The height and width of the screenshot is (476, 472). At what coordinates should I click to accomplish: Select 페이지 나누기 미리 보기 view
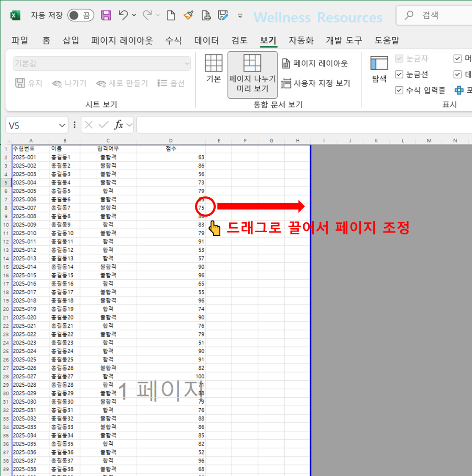252,74
